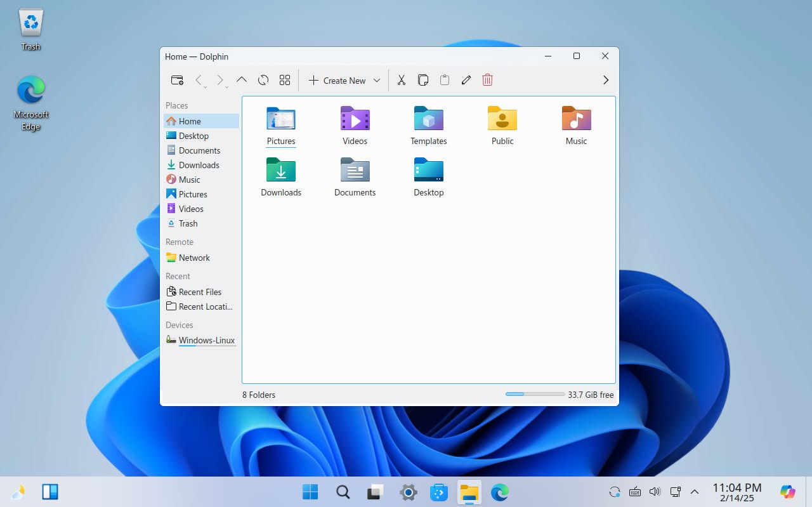Open Trash from the Places panel
This screenshot has height=507, width=812.
188,223
